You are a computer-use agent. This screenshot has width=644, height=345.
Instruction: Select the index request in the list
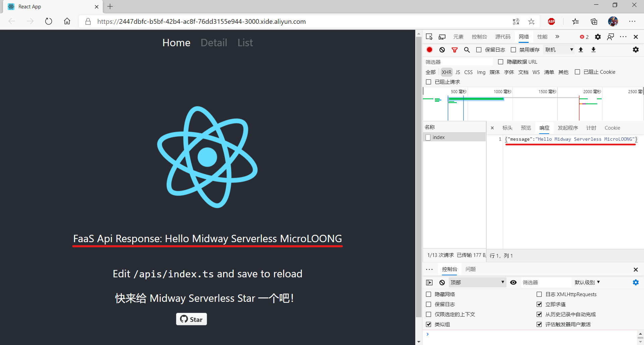(x=438, y=137)
